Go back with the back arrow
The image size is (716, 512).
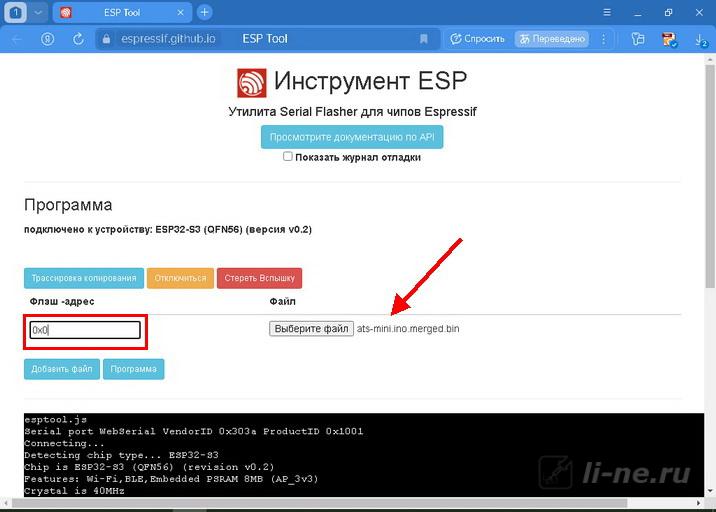tap(17, 39)
